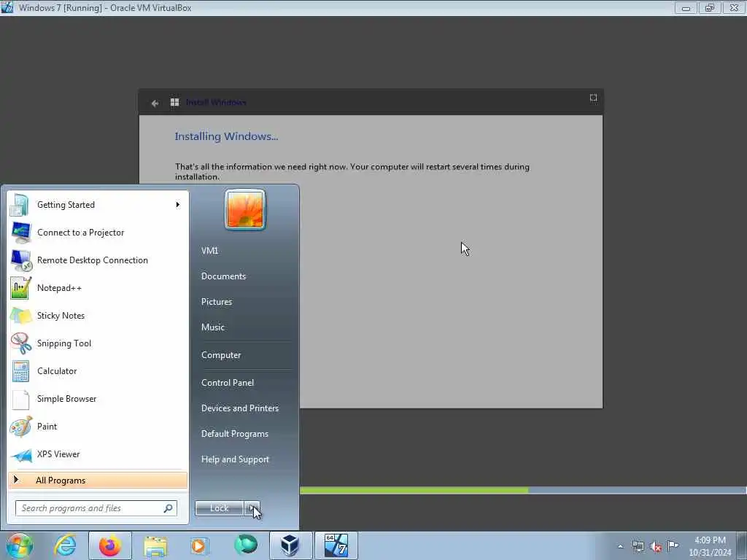Viewport: 747px width, 560px height.
Task: Switch to the Windows 7 VM taskbar icon
Action: (x=336, y=545)
